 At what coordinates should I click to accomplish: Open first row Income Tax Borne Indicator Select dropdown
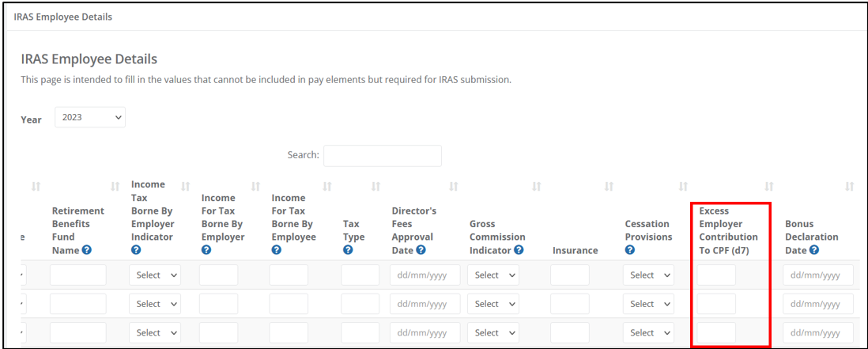click(x=155, y=275)
